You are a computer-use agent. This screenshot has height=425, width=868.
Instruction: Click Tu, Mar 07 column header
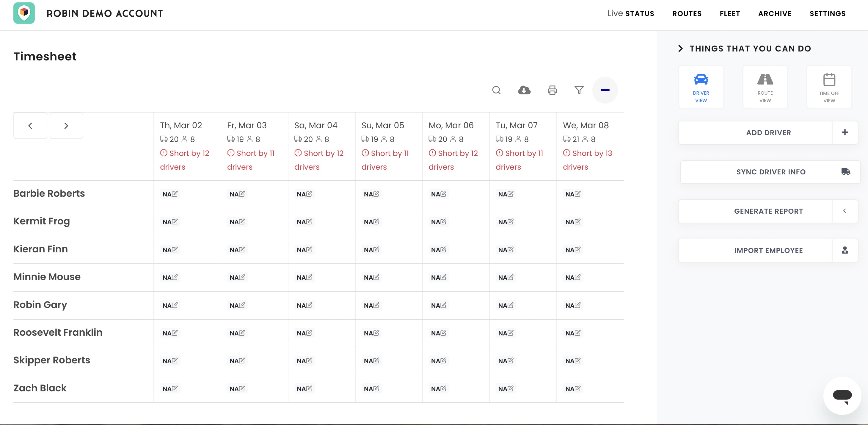[x=517, y=126]
